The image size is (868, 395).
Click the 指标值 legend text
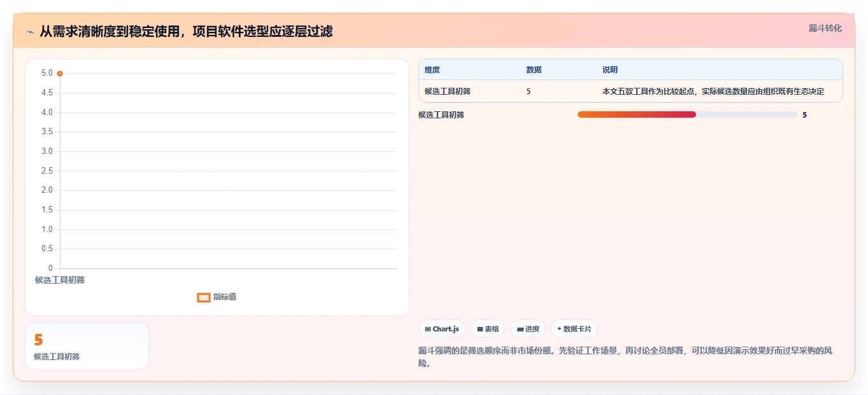click(x=225, y=297)
